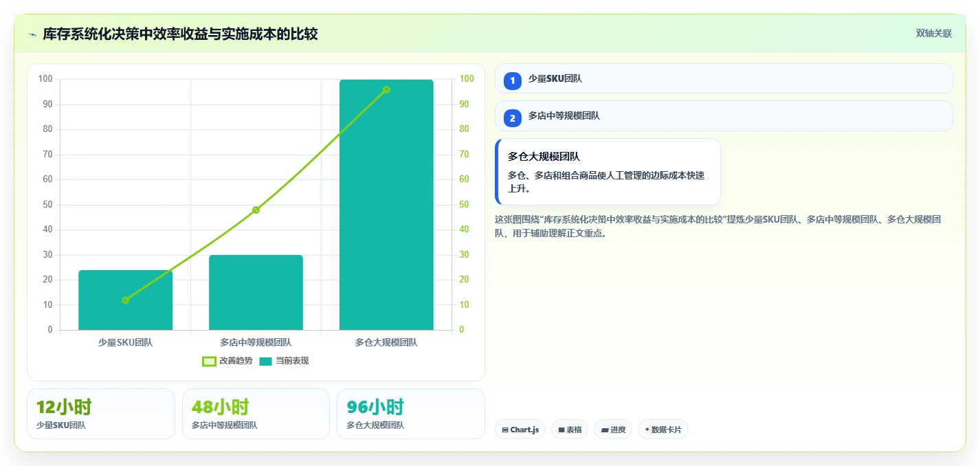Click the lightning icon beside the title
This screenshot has height=466, width=980.
tap(32, 34)
